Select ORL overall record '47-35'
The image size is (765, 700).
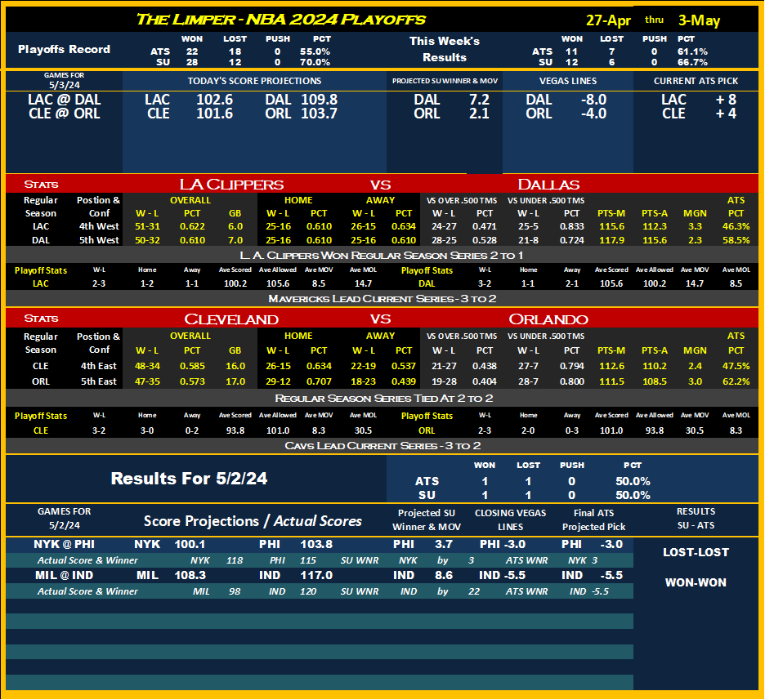click(147, 381)
